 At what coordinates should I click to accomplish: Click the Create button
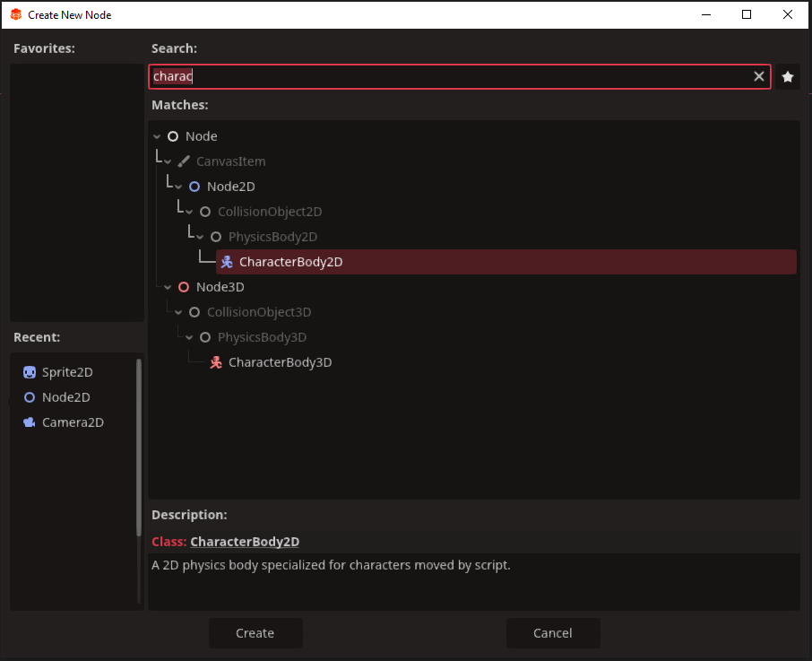point(255,633)
